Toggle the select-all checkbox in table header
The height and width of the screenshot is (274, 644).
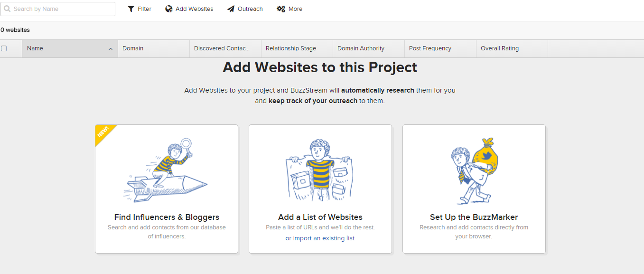(4, 48)
